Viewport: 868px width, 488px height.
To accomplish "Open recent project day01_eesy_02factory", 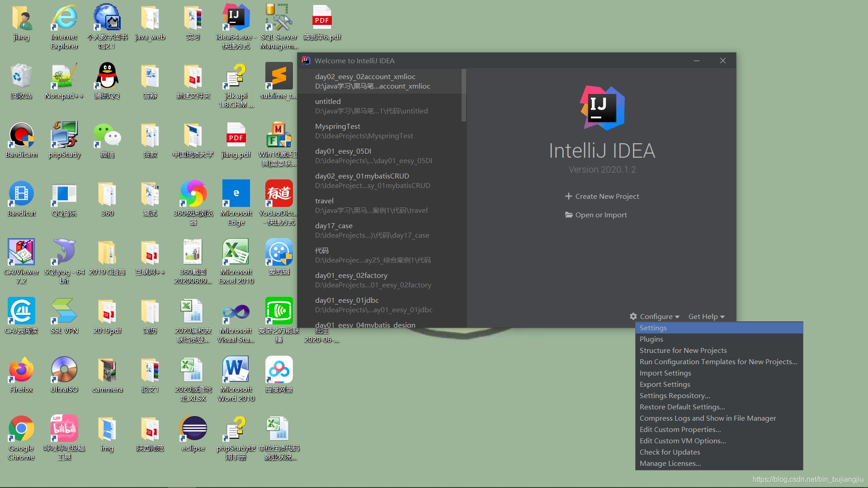I will pyautogui.click(x=380, y=280).
